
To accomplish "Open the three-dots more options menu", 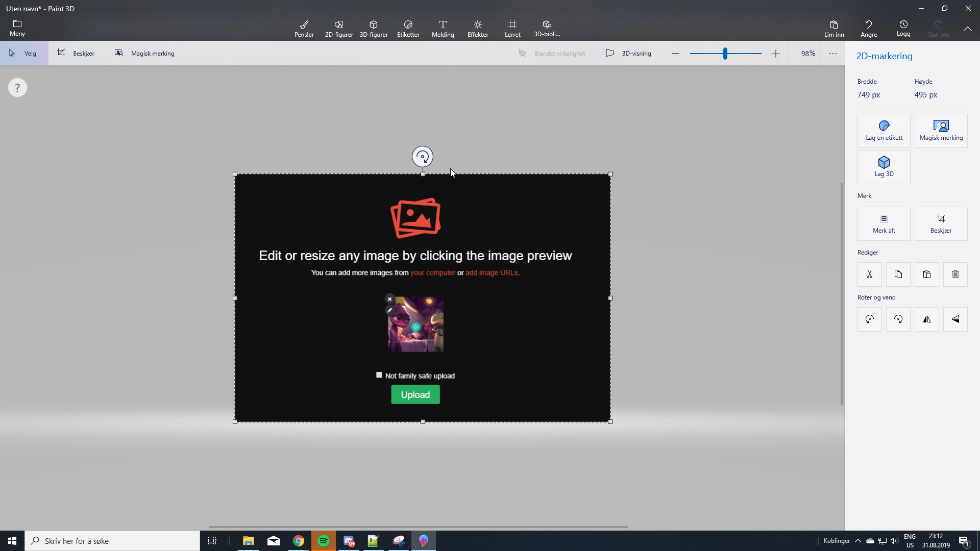I will click(x=833, y=53).
